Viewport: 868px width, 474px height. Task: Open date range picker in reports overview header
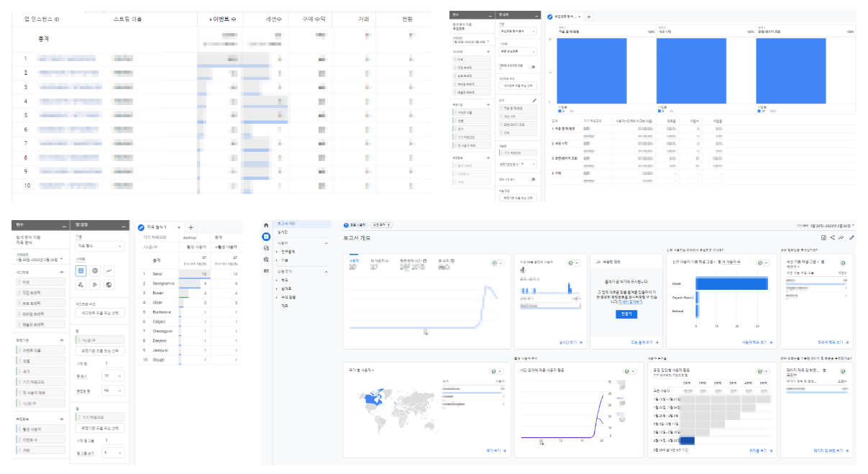tap(825, 225)
